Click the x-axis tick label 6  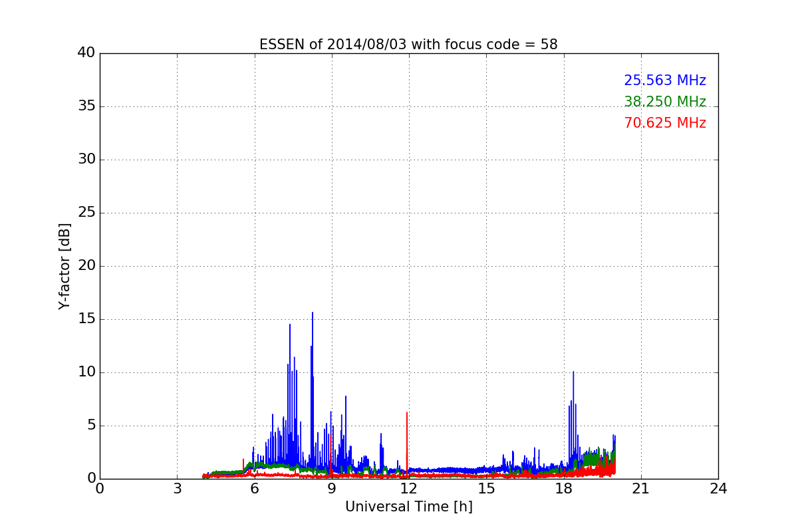[x=254, y=489]
